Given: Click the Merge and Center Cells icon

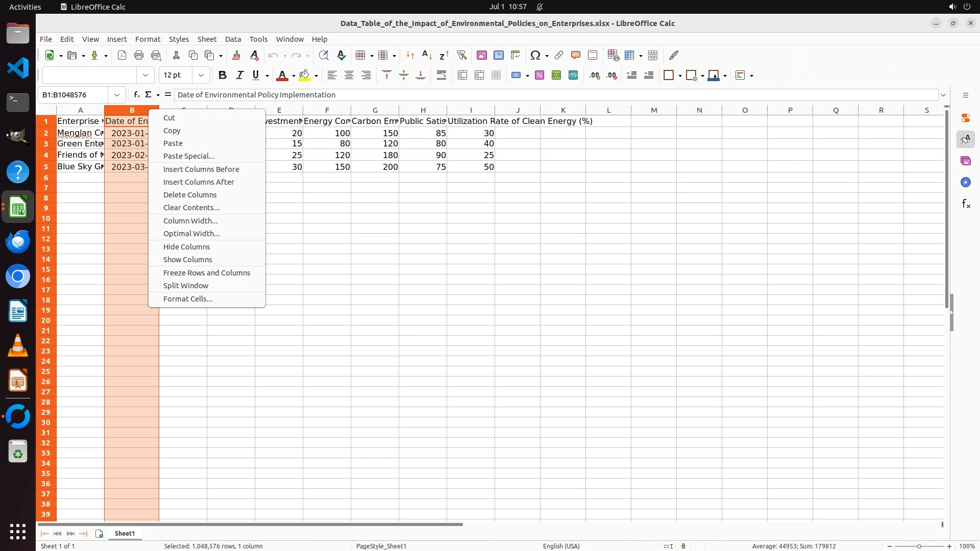Looking at the screenshot, I should coord(462,76).
